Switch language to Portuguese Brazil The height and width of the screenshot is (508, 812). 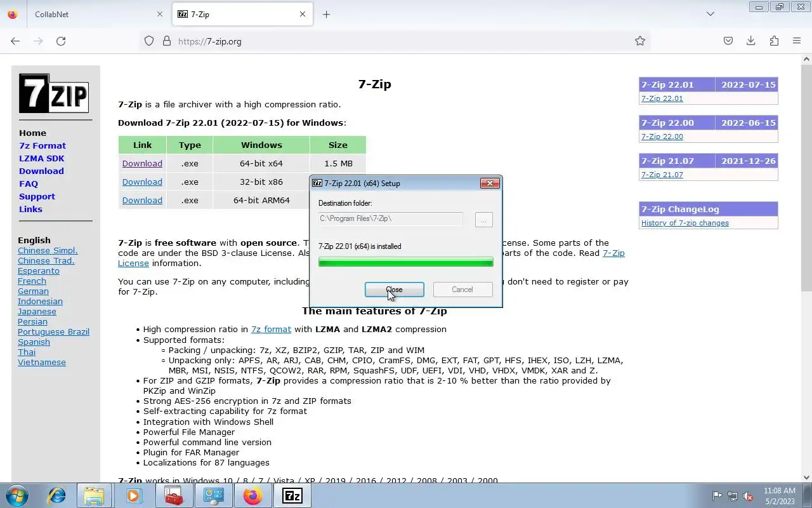[x=53, y=331]
